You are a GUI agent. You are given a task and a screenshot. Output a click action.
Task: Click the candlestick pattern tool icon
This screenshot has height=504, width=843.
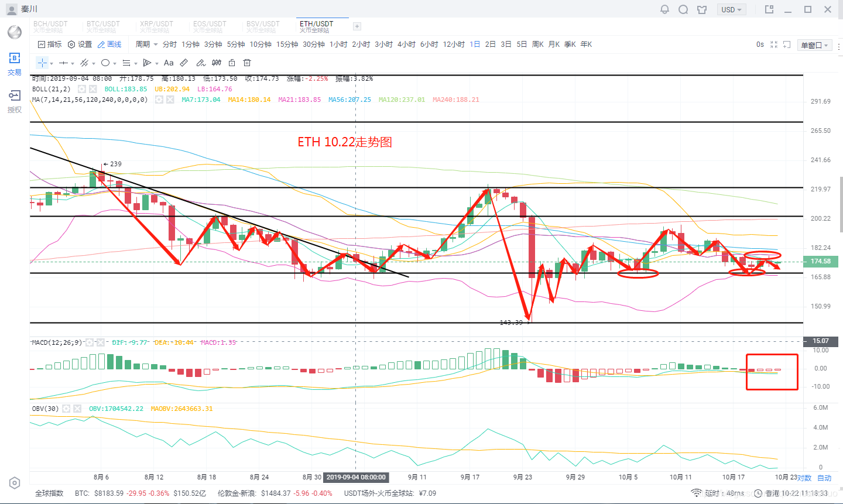click(217, 63)
